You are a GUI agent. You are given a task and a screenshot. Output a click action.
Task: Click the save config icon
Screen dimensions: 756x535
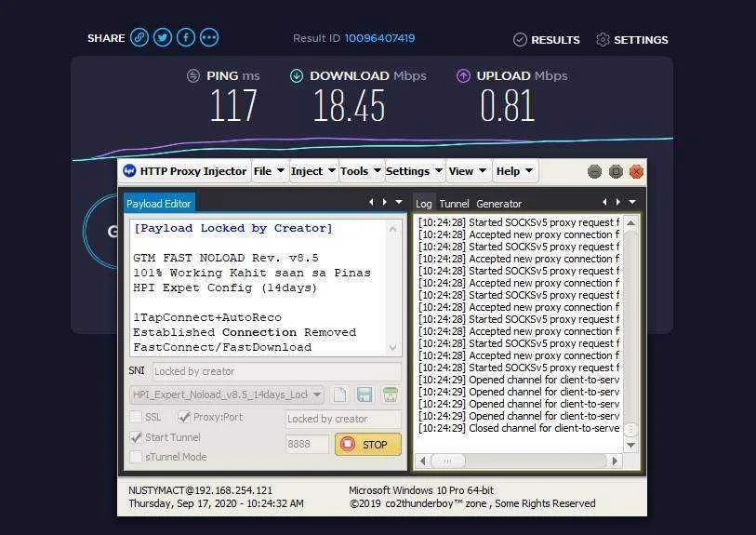coord(365,395)
